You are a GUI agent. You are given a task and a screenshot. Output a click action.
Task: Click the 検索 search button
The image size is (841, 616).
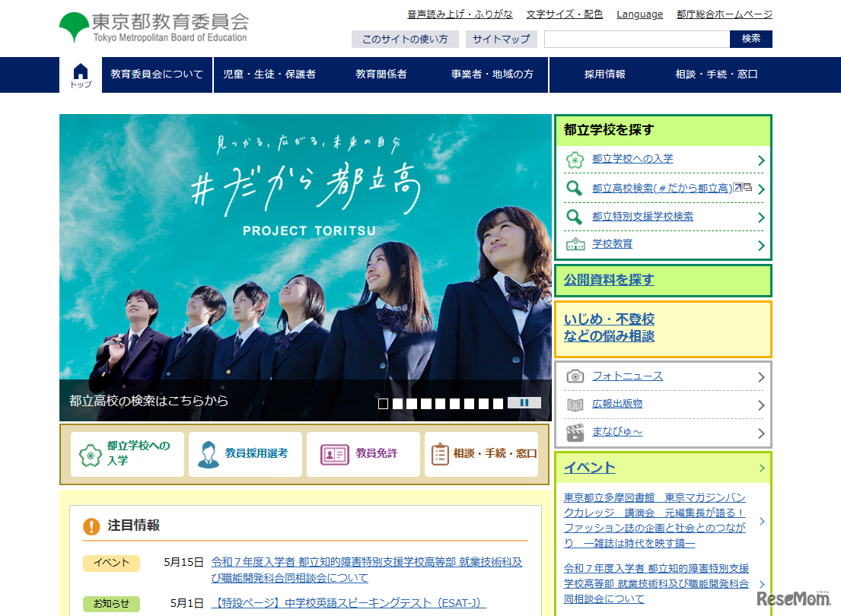(750, 39)
